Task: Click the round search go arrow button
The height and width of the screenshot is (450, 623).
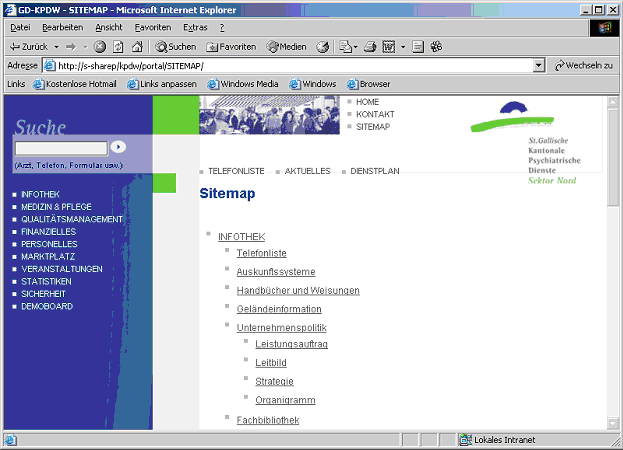Action: (118, 147)
